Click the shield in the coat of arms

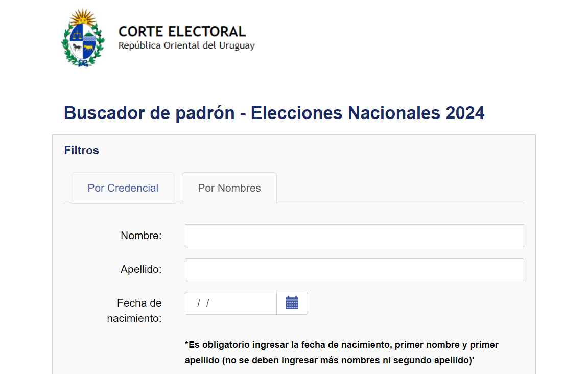83,42
